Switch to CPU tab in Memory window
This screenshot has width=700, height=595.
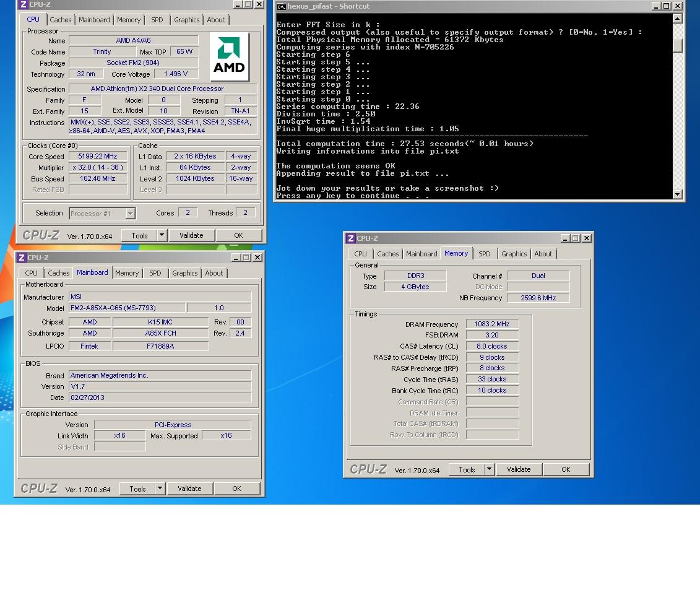click(x=360, y=254)
